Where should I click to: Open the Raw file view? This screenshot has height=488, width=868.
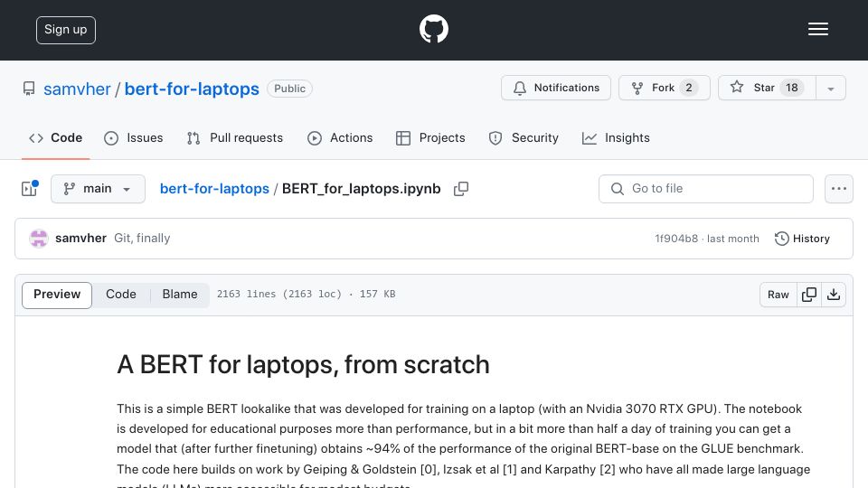778,295
